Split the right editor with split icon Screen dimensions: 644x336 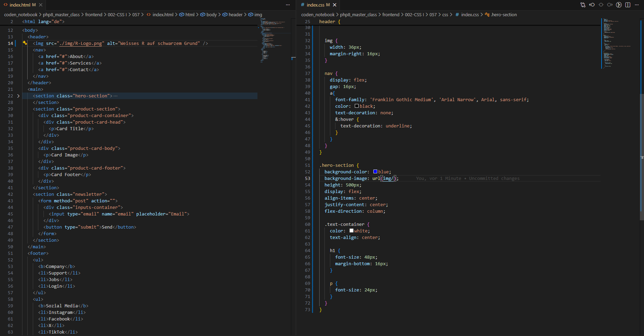point(628,5)
